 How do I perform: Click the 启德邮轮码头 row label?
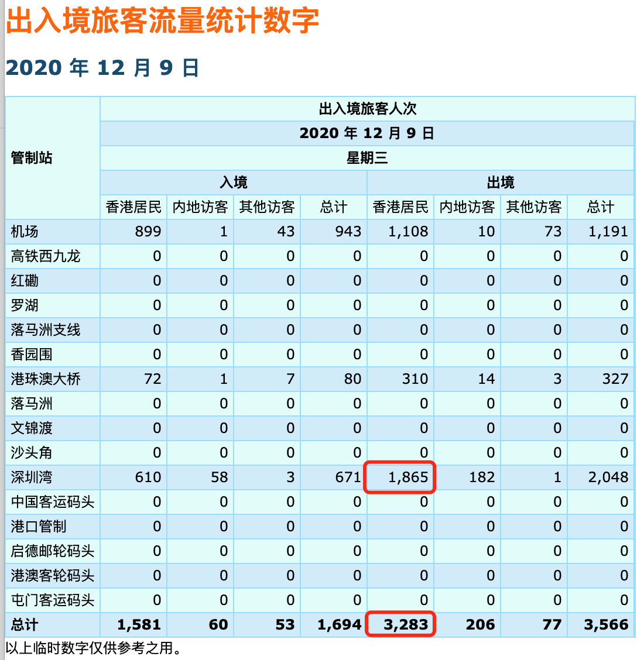pos(53,551)
